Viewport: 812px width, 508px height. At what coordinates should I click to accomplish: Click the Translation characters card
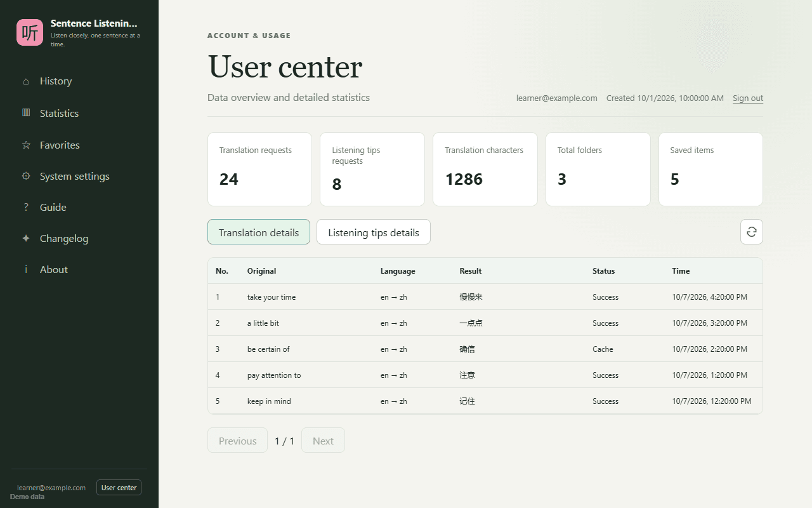pos(485,169)
